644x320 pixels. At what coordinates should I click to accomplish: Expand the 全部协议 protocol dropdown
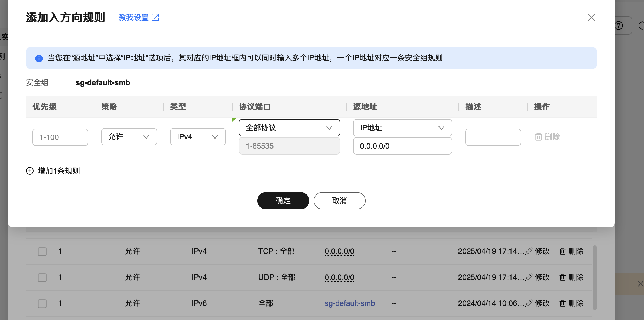pyautogui.click(x=289, y=128)
